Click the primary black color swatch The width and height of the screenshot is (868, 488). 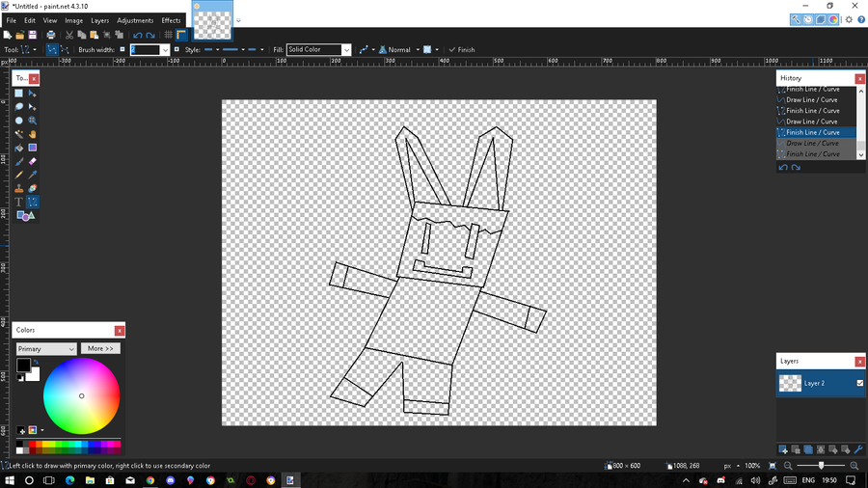23,365
